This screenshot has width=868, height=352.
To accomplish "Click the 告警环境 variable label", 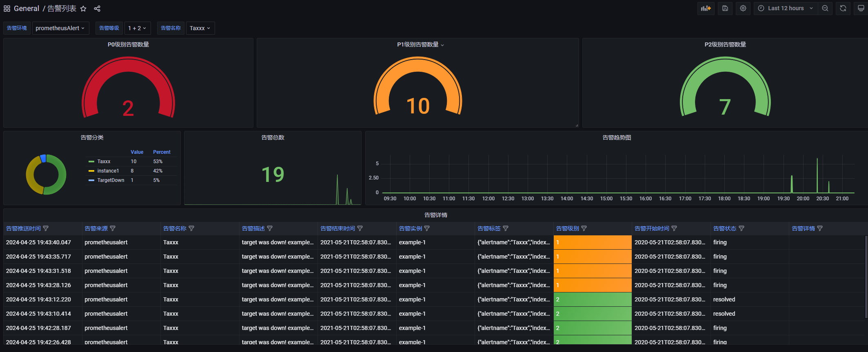I will coord(17,28).
